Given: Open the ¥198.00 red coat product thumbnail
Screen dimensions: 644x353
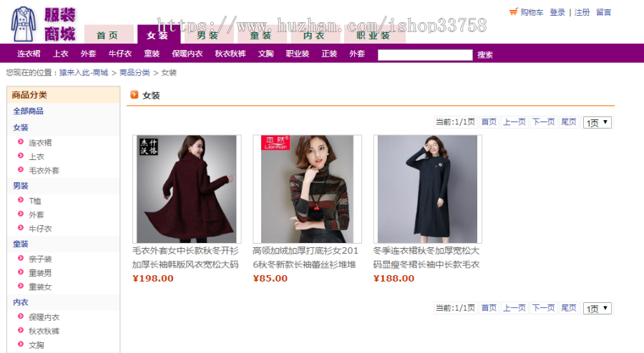Looking at the screenshot, I should pos(187,189).
